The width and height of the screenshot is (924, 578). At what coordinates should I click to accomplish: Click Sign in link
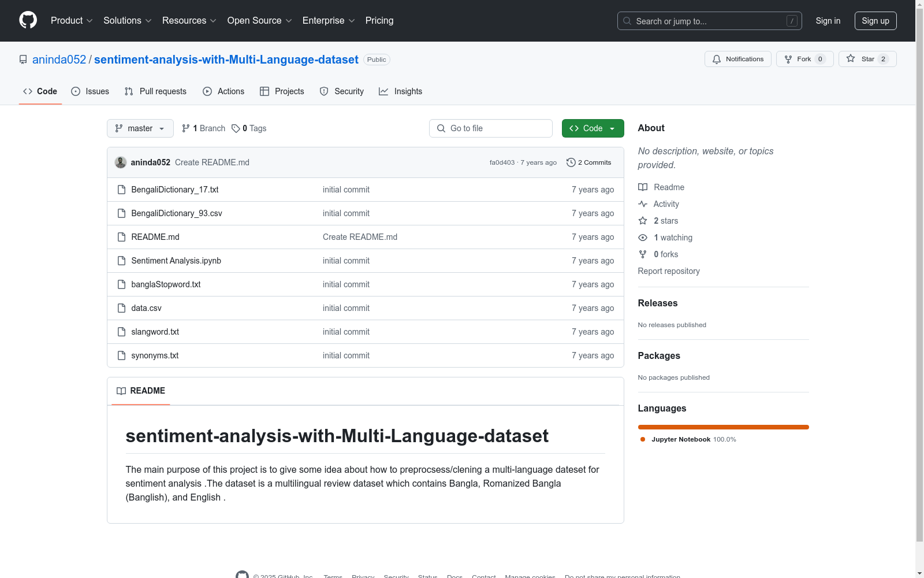coord(828,21)
